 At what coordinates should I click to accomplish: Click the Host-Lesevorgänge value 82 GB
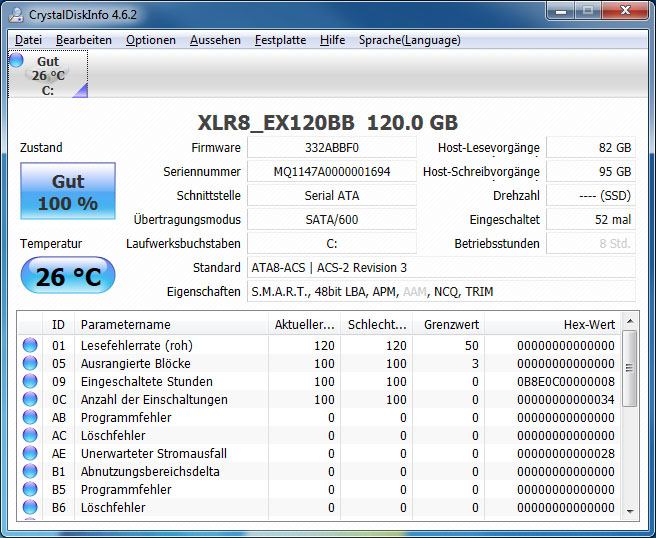(591, 148)
